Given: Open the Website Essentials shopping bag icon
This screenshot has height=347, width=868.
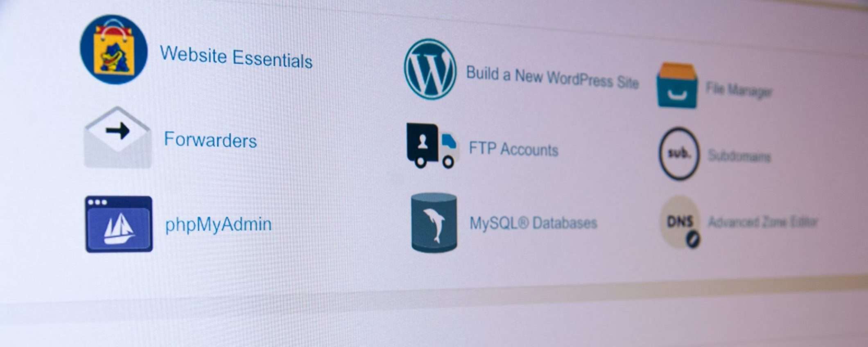Looking at the screenshot, I should 114,50.
